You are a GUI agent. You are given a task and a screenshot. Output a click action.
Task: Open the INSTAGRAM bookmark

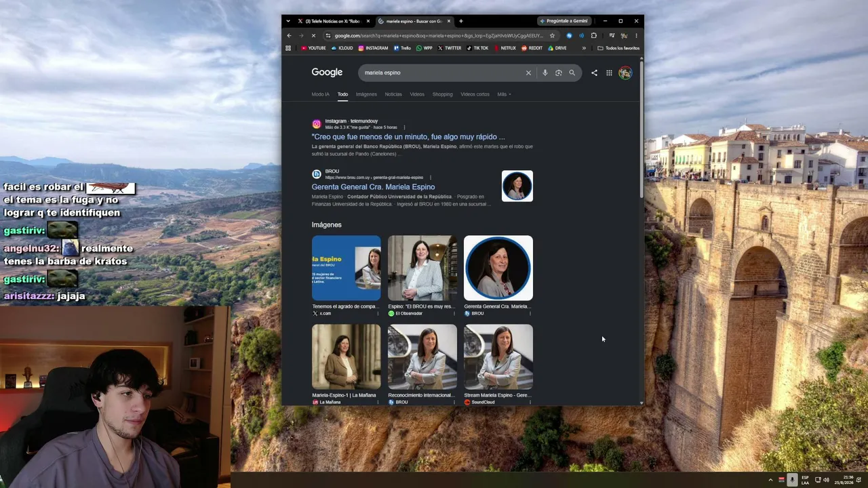pyautogui.click(x=373, y=48)
